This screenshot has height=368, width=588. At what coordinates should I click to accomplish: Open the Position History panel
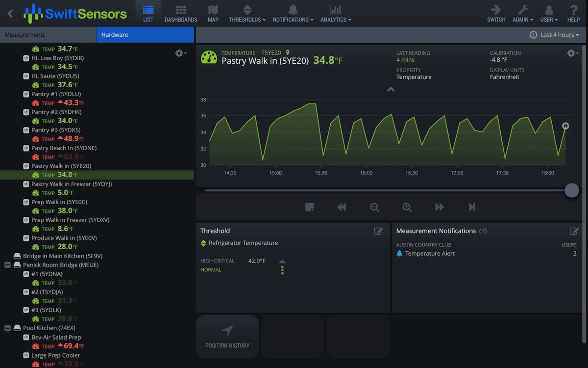coord(227,336)
